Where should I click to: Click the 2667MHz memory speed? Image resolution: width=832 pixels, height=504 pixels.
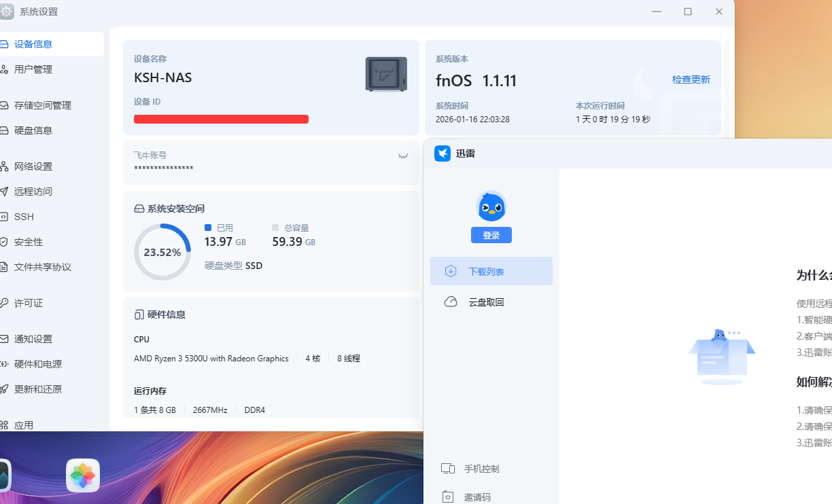[x=210, y=410]
